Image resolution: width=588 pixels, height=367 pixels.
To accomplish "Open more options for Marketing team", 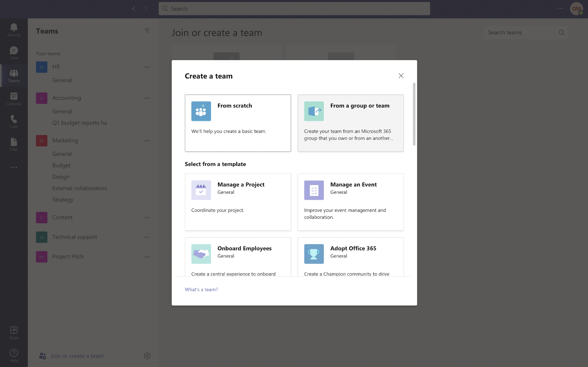I will (x=147, y=140).
